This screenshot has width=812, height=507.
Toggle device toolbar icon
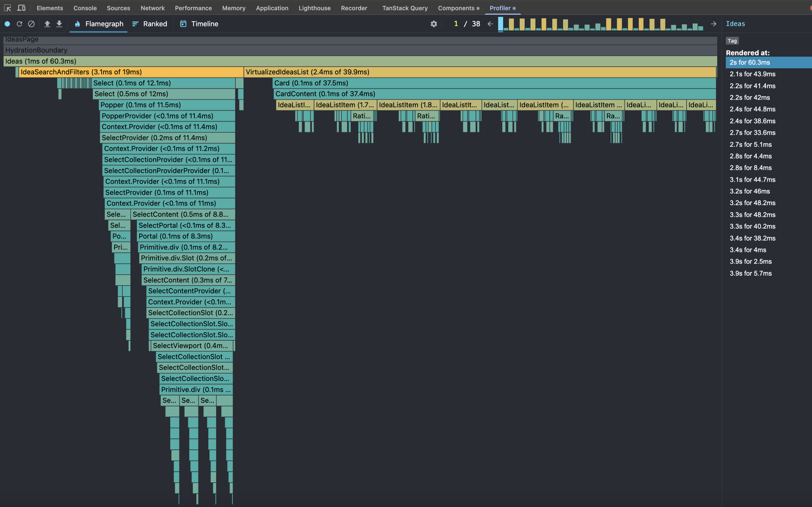pos(22,8)
